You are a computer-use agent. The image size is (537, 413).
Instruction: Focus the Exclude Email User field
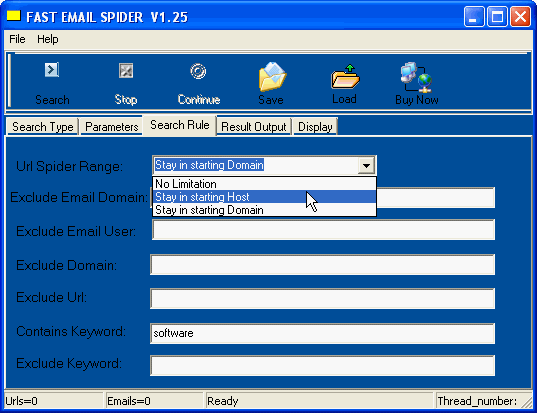323,230
